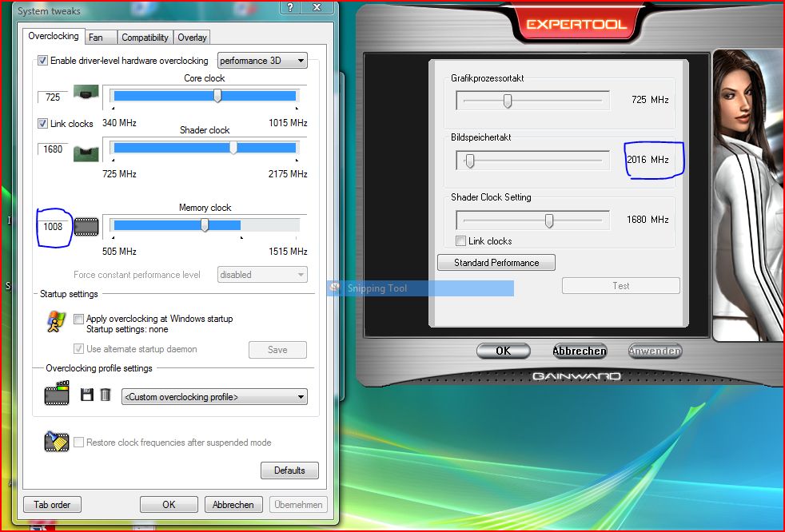
Task: Save the overclocking profile with floppy icon
Action: 87,395
